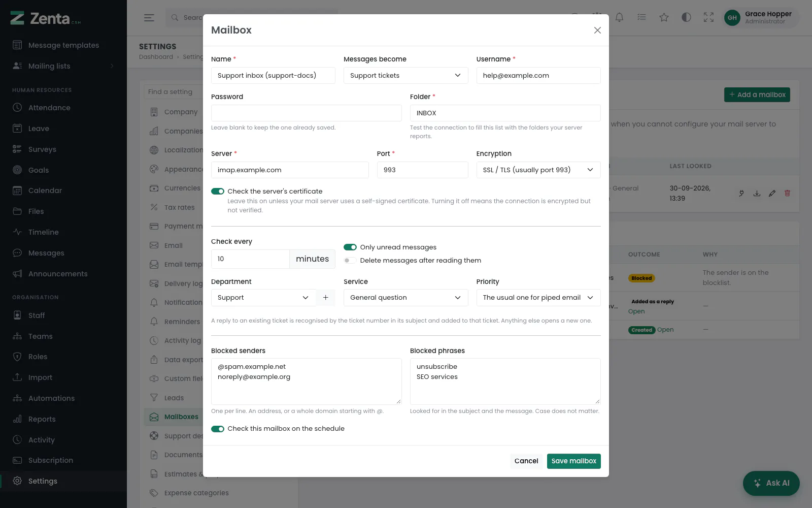Click the Save mailbox button
The image size is (812, 508).
coord(574,461)
